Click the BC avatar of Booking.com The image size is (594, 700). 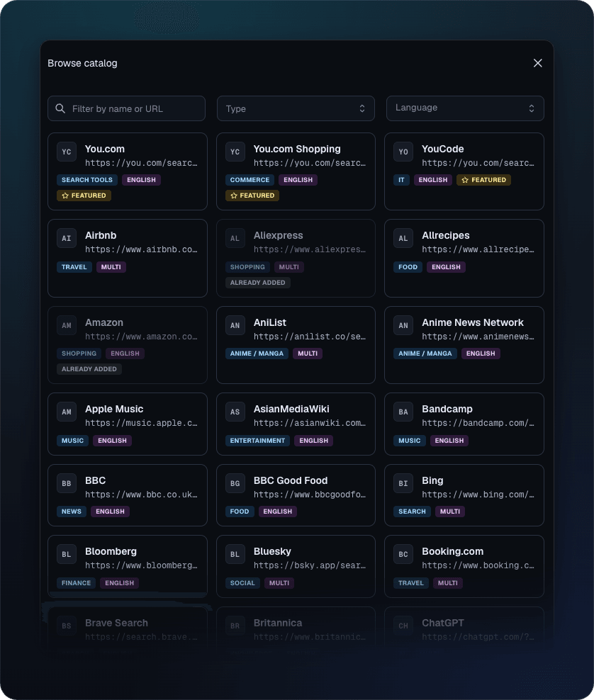pyautogui.click(x=403, y=555)
